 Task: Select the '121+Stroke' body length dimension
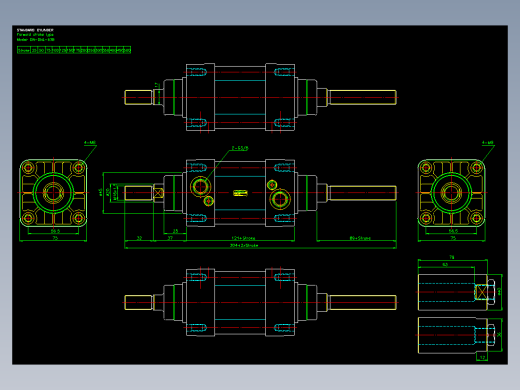pyautogui.click(x=243, y=238)
